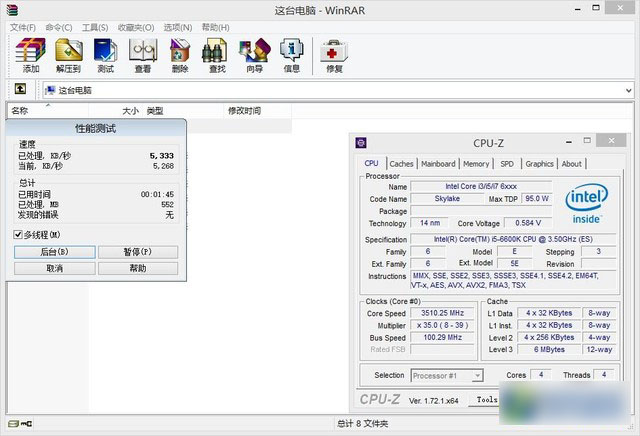Switch to the Memory tab in CPU-Z

pyautogui.click(x=476, y=164)
